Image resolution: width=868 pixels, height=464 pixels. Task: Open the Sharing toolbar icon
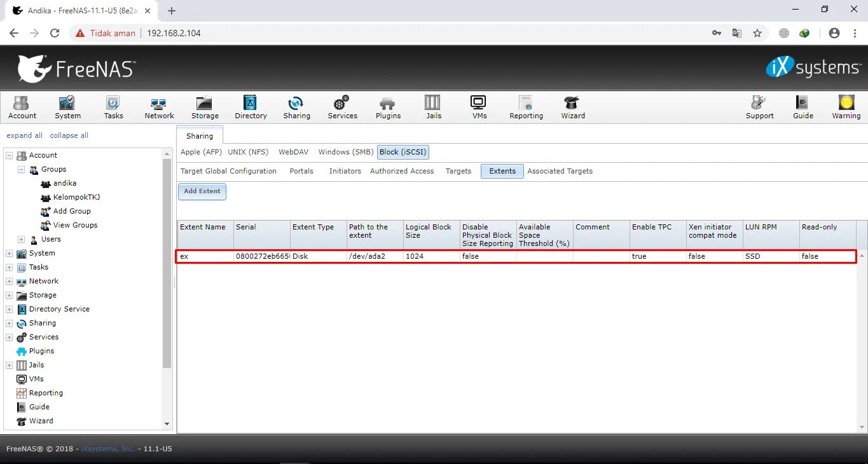click(296, 107)
